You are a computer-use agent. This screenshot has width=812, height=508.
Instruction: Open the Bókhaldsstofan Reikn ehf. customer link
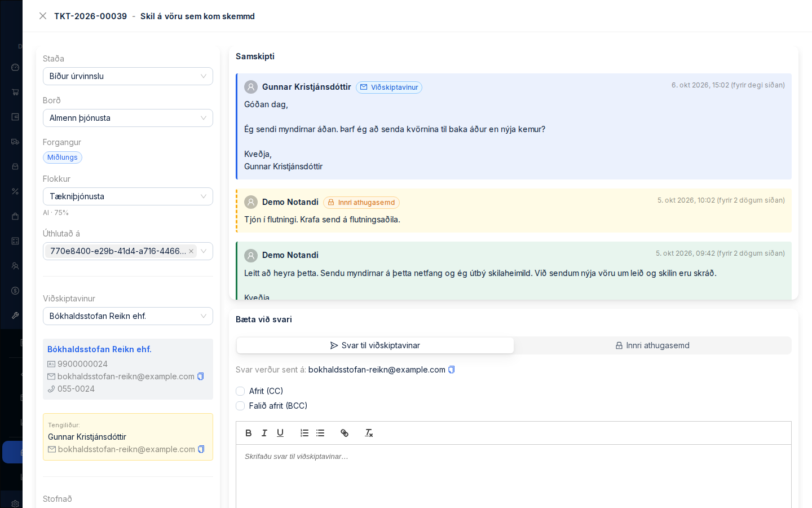coord(99,349)
